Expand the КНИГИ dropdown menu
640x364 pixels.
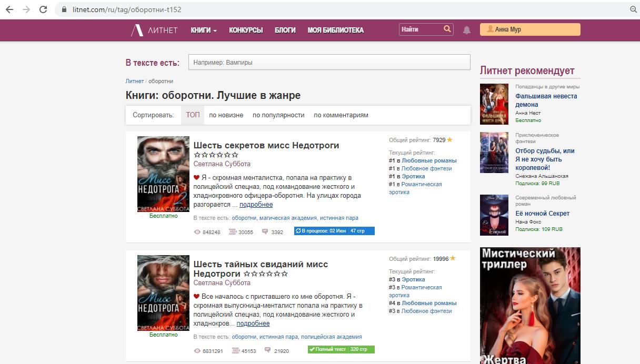[204, 30]
